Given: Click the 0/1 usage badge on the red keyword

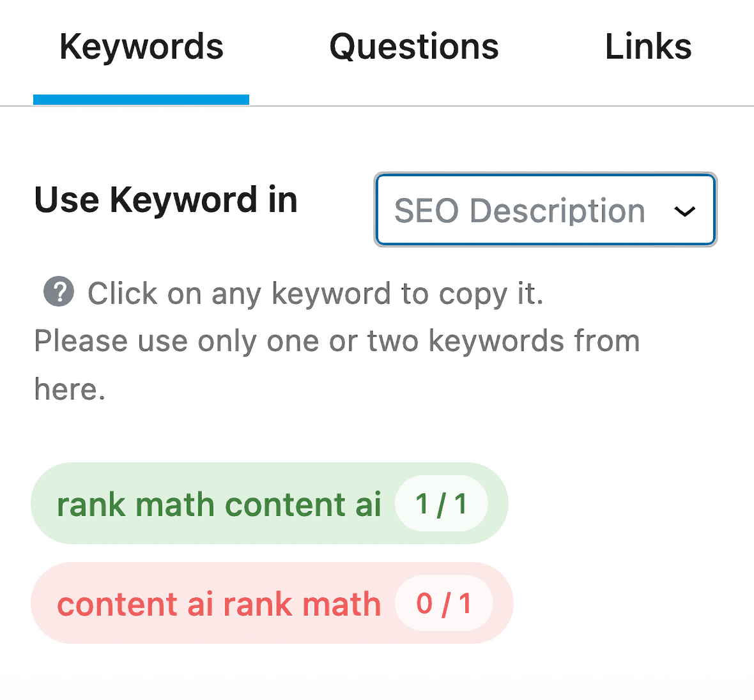Looking at the screenshot, I should pyautogui.click(x=445, y=604).
